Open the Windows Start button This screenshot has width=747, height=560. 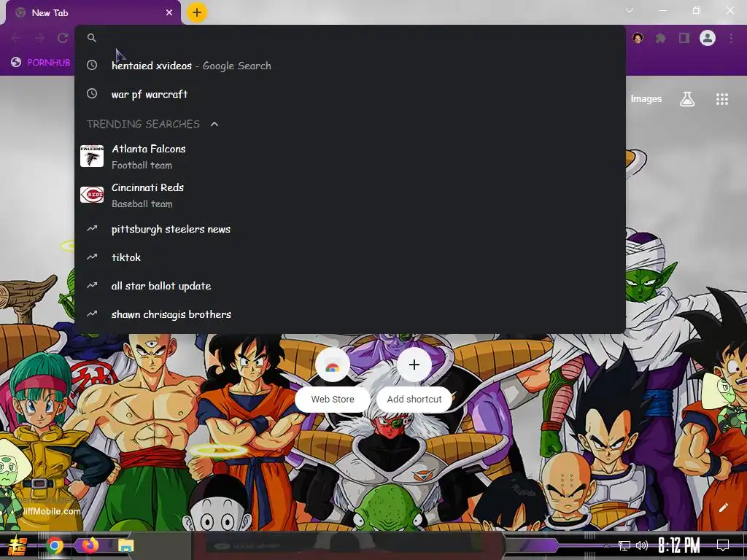18,545
